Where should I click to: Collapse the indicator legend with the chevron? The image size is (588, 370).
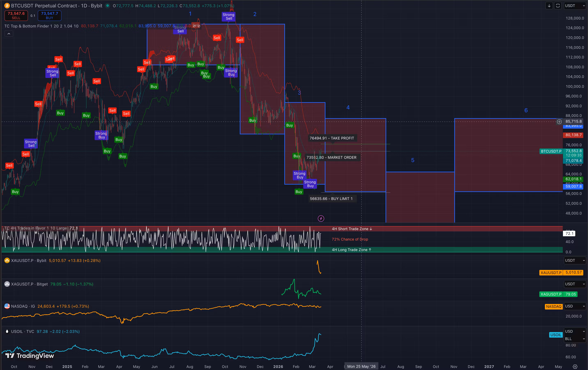[9, 34]
